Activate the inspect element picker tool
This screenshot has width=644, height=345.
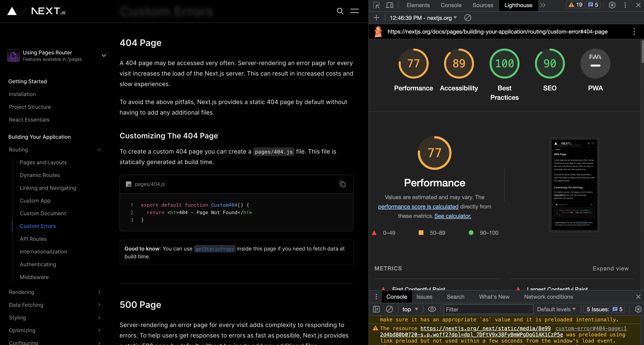pos(376,5)
